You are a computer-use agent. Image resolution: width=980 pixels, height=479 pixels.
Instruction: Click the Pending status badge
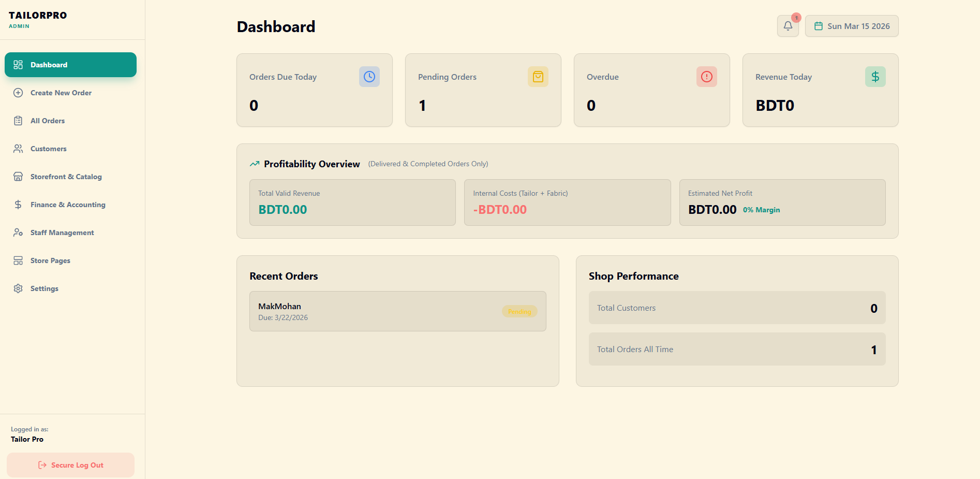coord(519,312)
